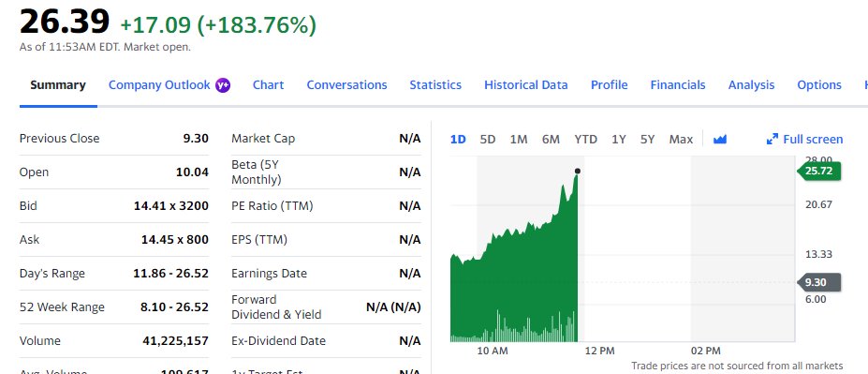Click the Full screen link

pyautogui.click(x=813, y=140)
